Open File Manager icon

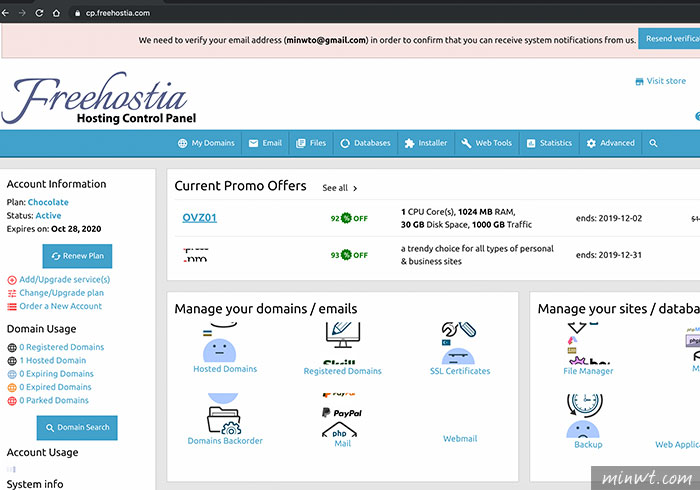pos(587,343)
